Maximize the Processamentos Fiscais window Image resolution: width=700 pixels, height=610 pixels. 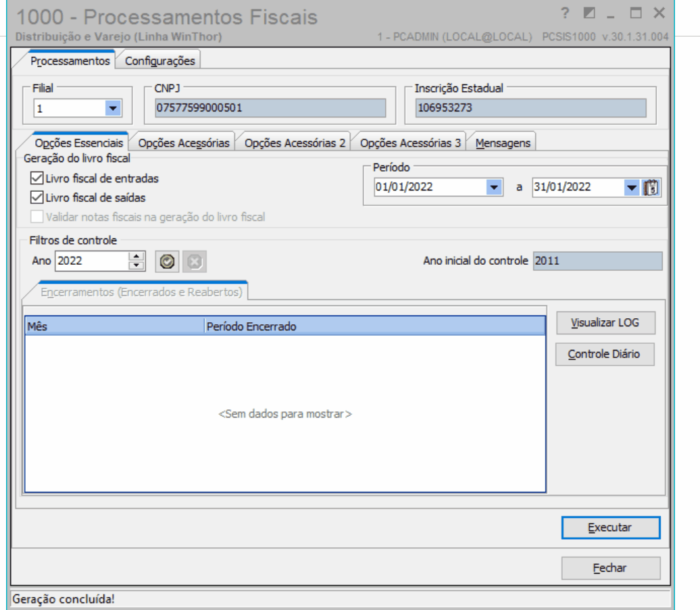tap(636, 14)
